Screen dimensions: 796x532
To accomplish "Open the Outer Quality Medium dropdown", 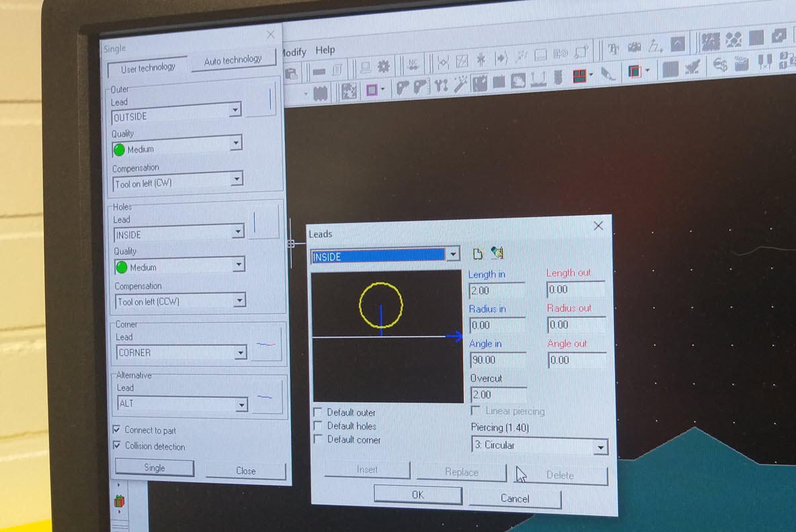I will pos(177,147).
